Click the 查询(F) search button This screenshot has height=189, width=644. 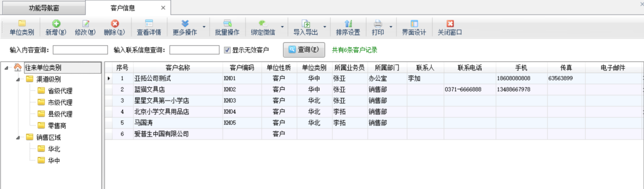(304, 50)
